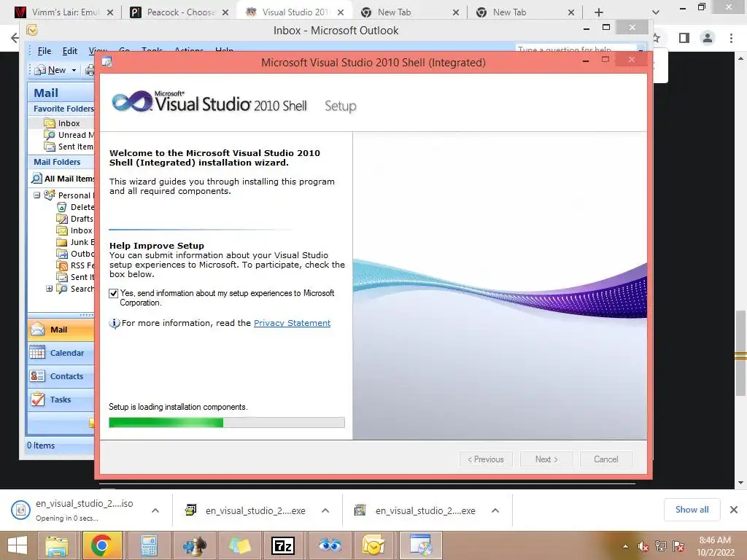Click Windows Start button
Image resolution: width=747 pixels, height=560 pixels.
18,545
